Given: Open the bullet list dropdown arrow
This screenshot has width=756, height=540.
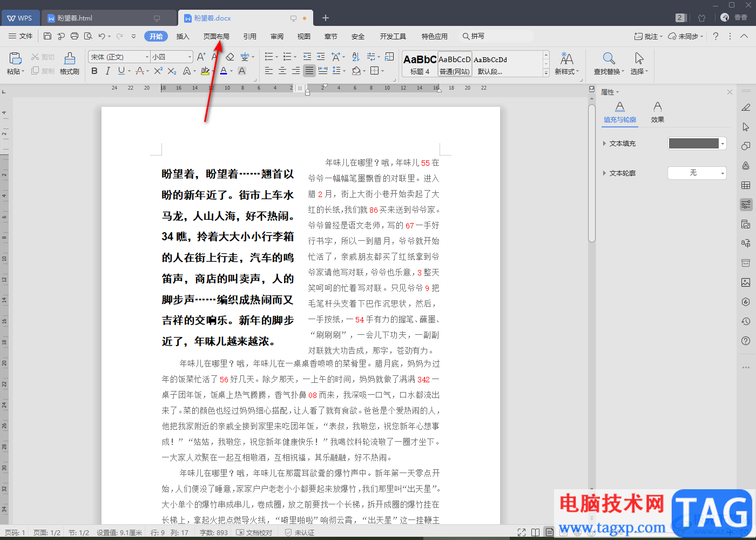Looking at the screenshot, I should tap(276, 57).
